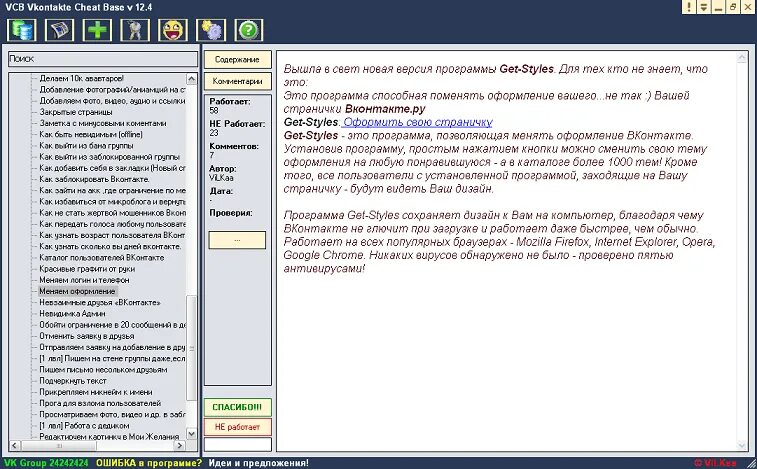Select Подчеркнуть текст tree item

pos(73,381)
